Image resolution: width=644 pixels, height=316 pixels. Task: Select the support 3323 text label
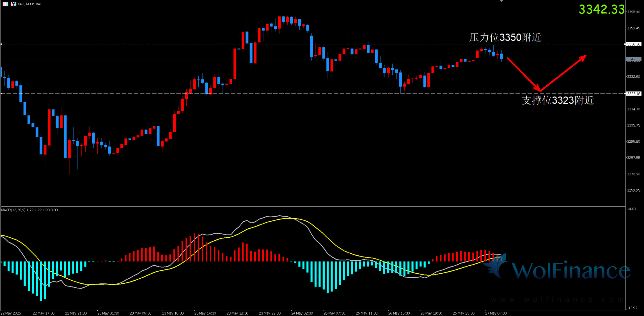(558, 100)
